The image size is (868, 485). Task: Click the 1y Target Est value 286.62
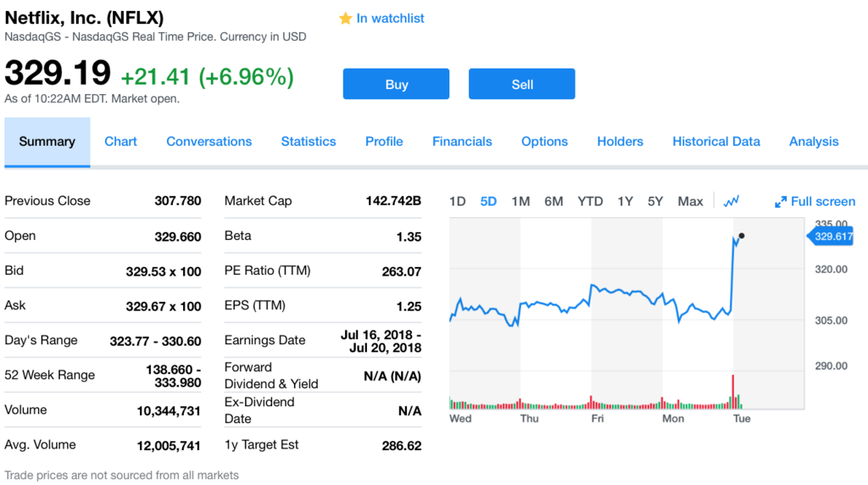[x=401, y=446]
